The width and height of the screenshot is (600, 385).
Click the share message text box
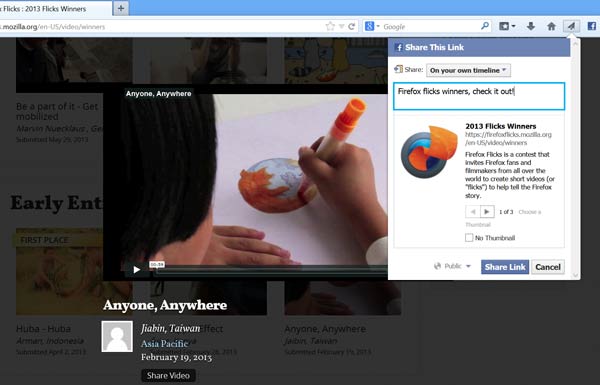tap(479, 96)
